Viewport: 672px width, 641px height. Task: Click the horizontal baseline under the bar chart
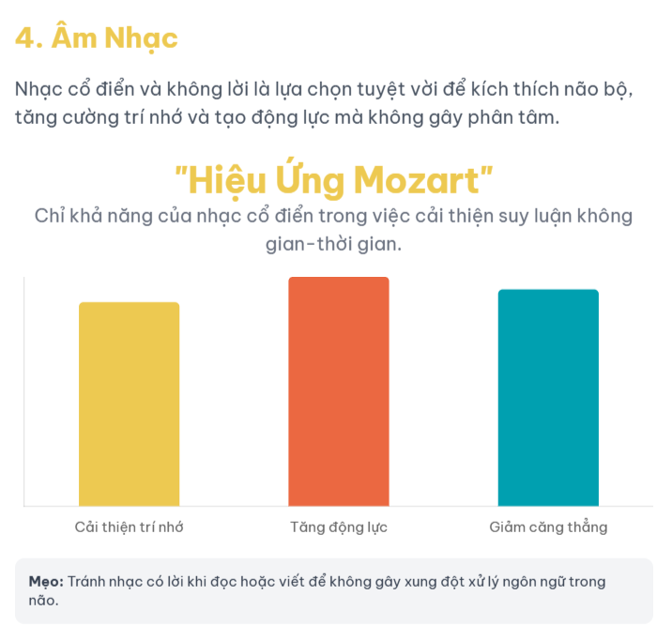(338, 507)
